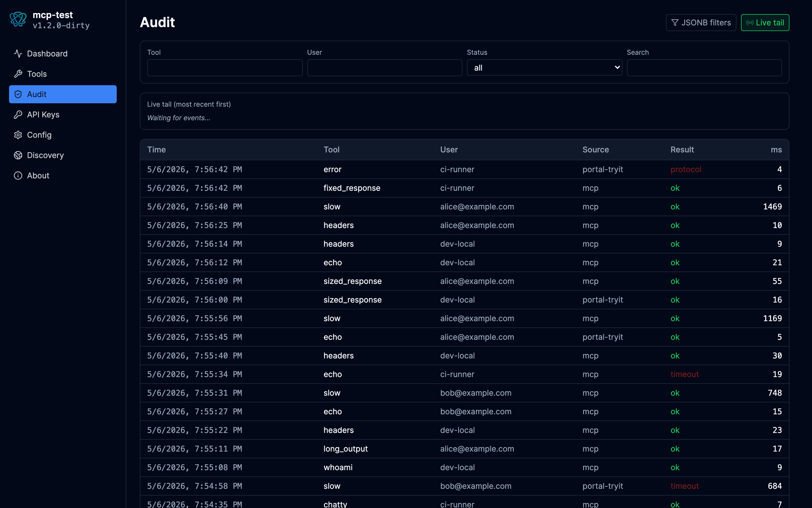Click the 23 ms value
The height and width of the screenshot is (508, 812).
click(x=777, y=430)
